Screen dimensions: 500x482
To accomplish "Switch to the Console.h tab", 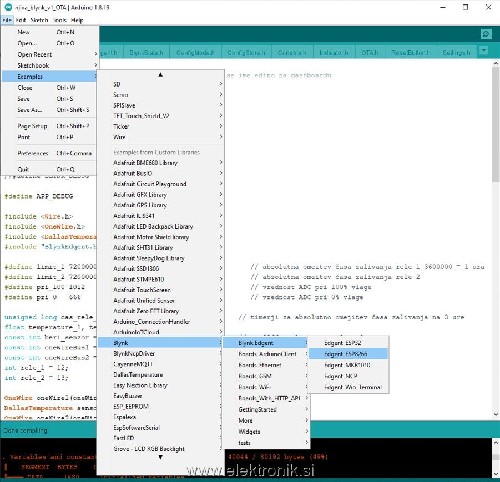I will click(292, 53).
